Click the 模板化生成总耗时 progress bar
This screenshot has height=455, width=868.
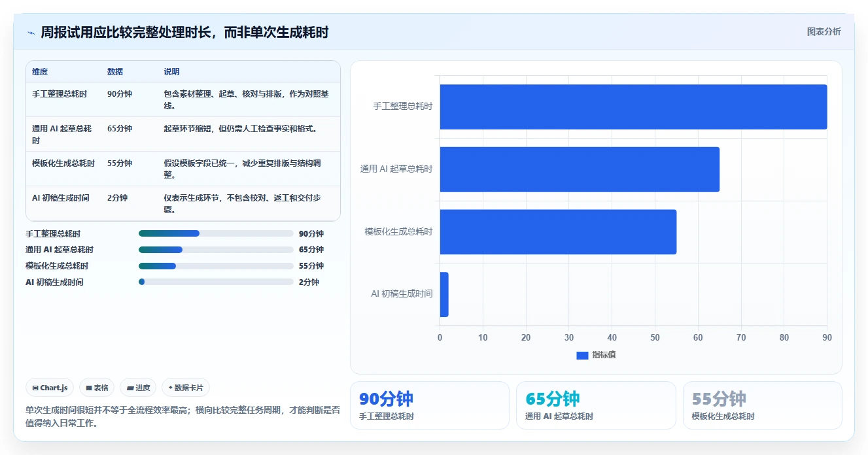(216, 266)
